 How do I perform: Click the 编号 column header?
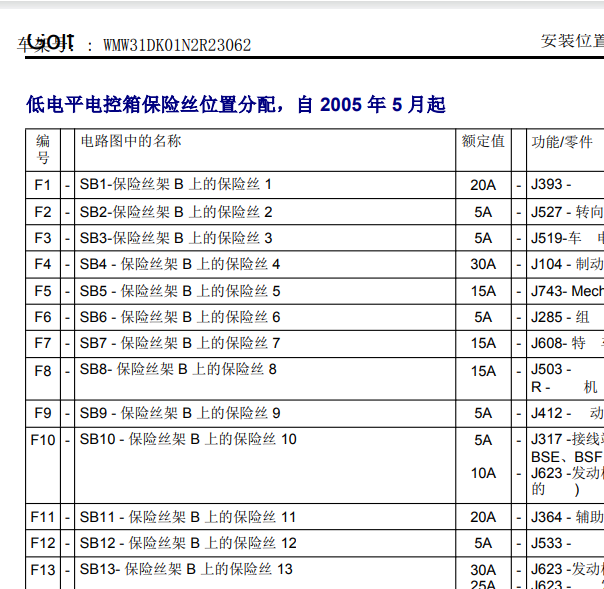(x=43, y=149)
